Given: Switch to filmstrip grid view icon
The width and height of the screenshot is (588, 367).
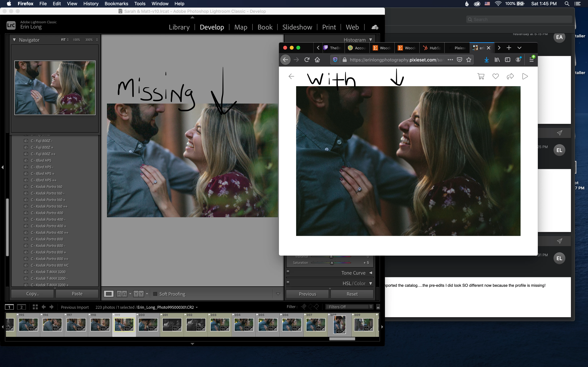Looking at the screenshot, I should pos(35,307).
